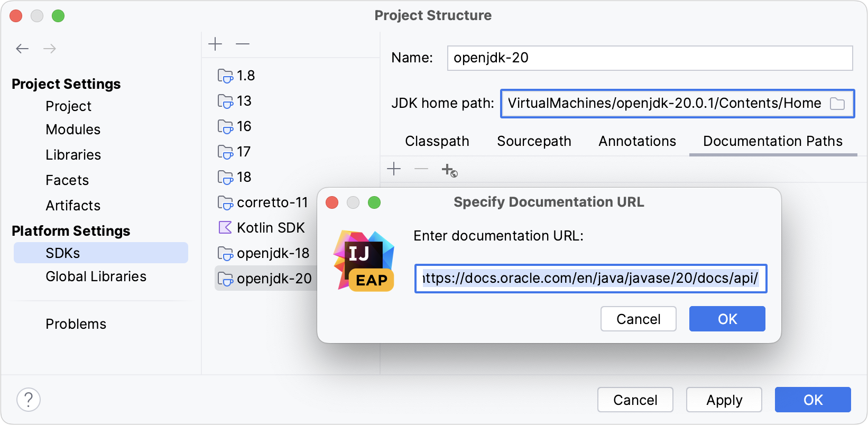Click inside the documentation URL field
This screenshot has height=425, width=868.
click(x=590, y=279)
